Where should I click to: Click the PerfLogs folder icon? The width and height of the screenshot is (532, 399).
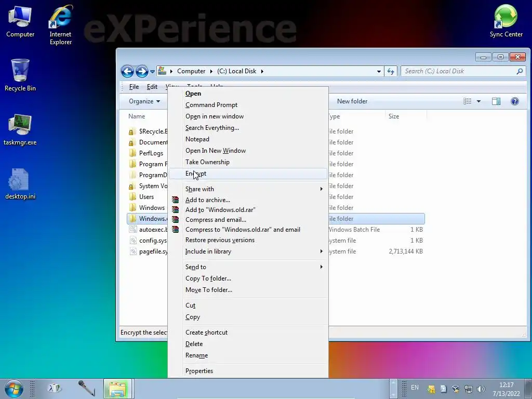pos(132,153)
